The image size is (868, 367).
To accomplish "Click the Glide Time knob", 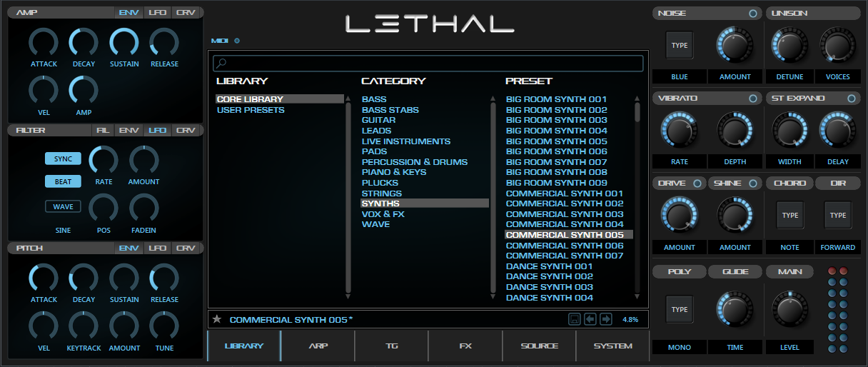I will [x=735, y=309].
